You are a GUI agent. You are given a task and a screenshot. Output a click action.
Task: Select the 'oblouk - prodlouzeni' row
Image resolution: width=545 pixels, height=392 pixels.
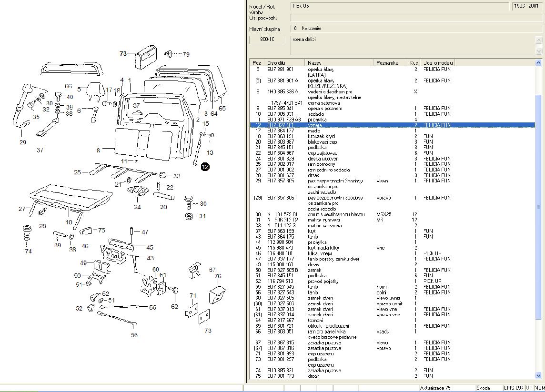(393, 326)
